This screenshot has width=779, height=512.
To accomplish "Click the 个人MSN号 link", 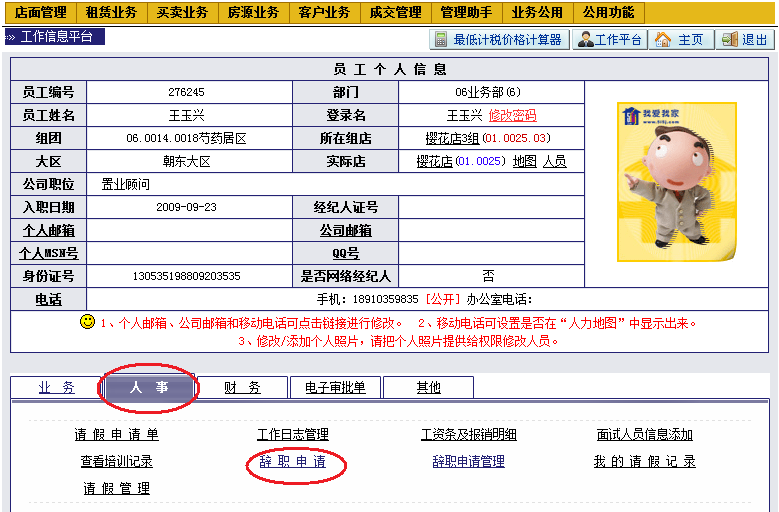I will 49,253.
